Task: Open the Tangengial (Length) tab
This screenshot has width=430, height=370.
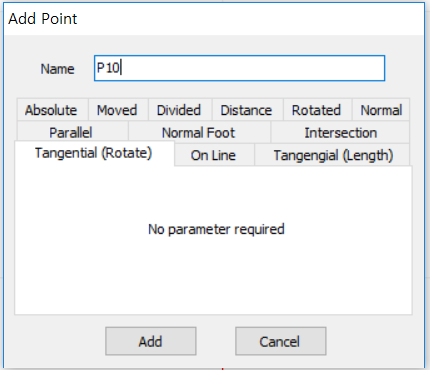Action: coord(332,155)
